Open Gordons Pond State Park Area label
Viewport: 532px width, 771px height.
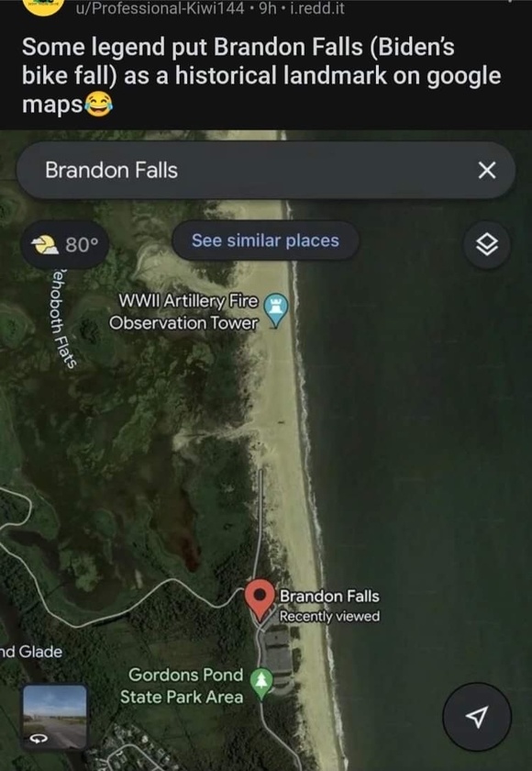182,686
